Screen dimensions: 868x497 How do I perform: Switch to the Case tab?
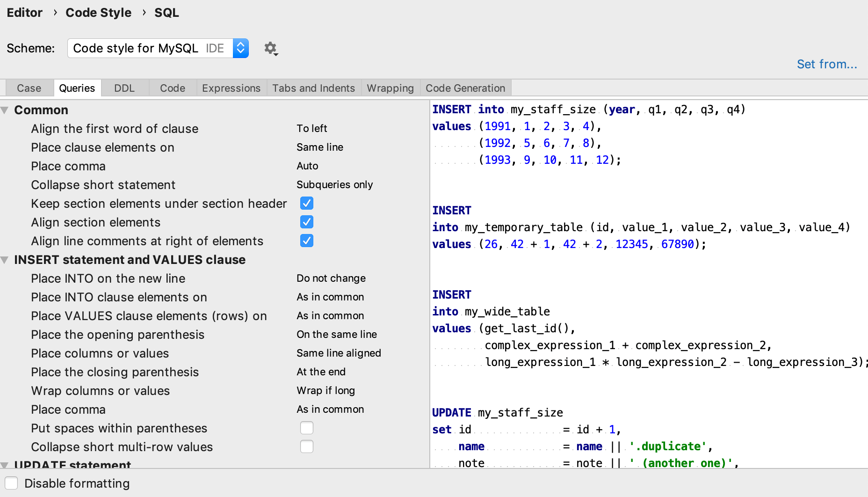tap(29, 88)
